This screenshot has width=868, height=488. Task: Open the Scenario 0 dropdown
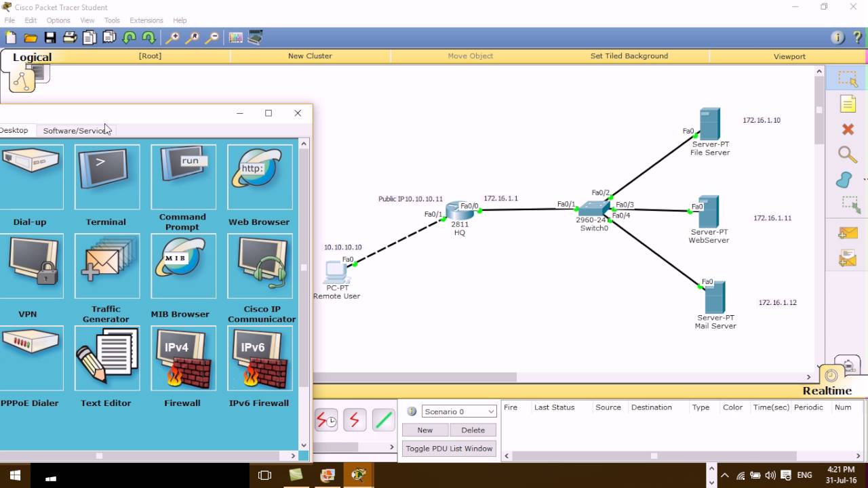click(460, 411)
